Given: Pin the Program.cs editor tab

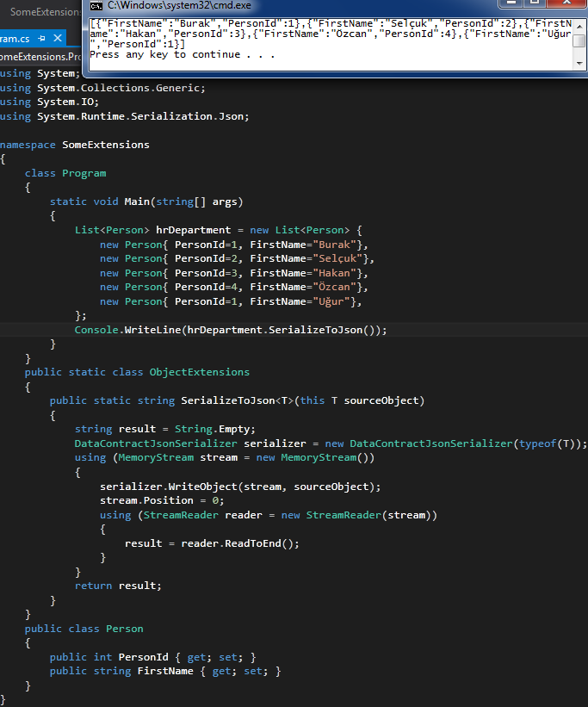Looking at the screenshot, I should pos(41,39).
